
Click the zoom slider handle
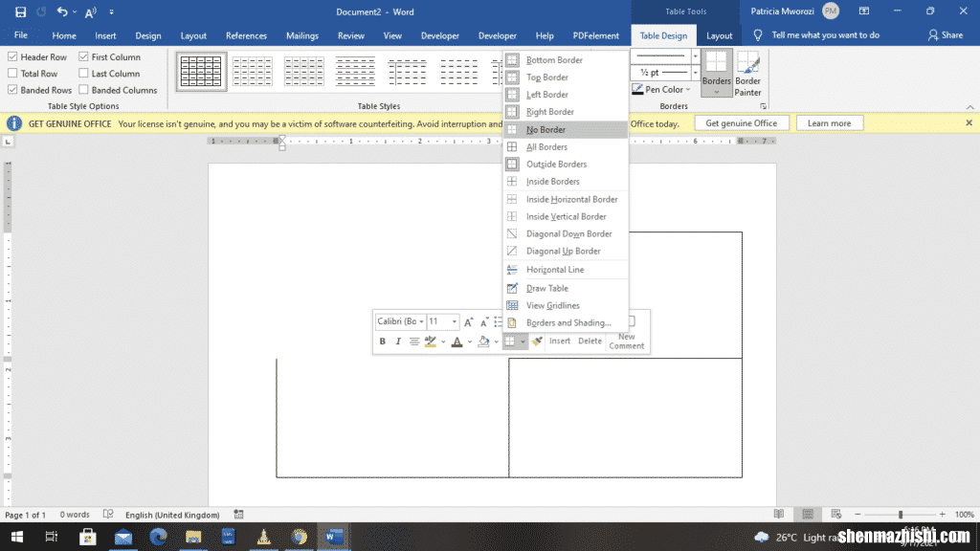(x=901, y=514)
